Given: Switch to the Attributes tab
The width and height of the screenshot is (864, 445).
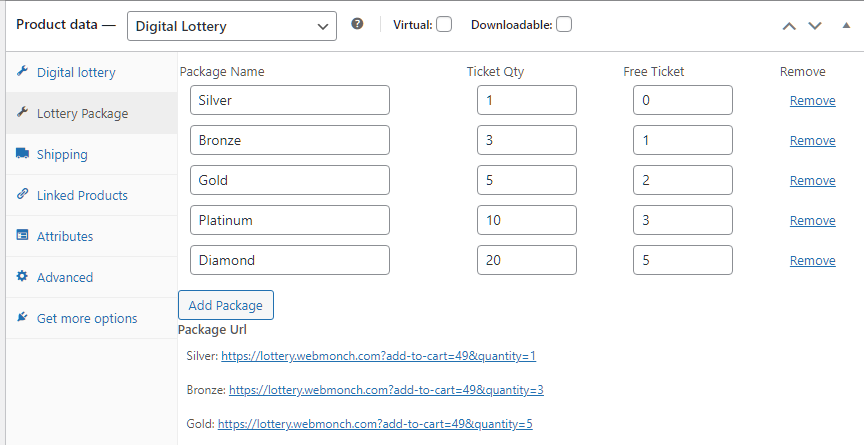Looking at the screenshot, I should [65, 236].
